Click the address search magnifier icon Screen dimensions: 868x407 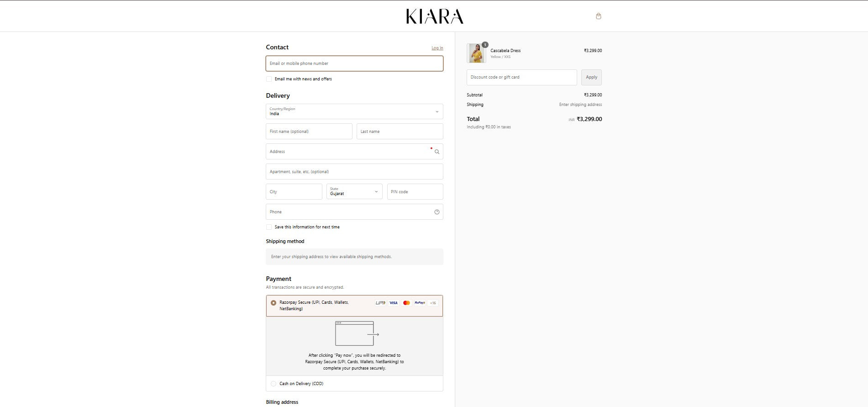tap(437, 152)
